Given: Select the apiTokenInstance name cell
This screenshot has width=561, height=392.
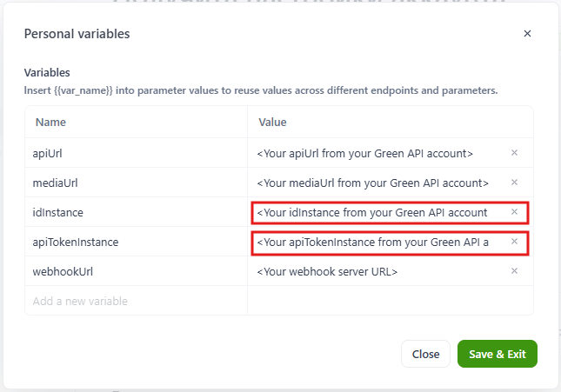Looking at the screenshot, I should (x=136, y=242).
